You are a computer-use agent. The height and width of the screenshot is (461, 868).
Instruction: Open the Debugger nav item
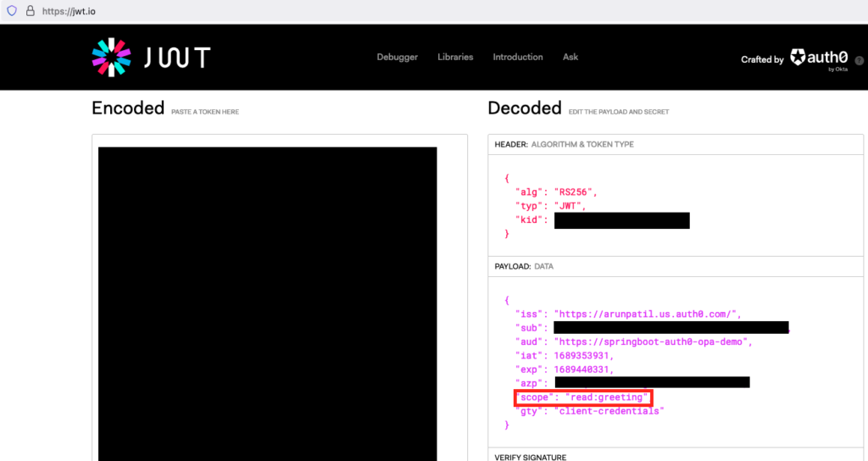(x=397, y=57)
